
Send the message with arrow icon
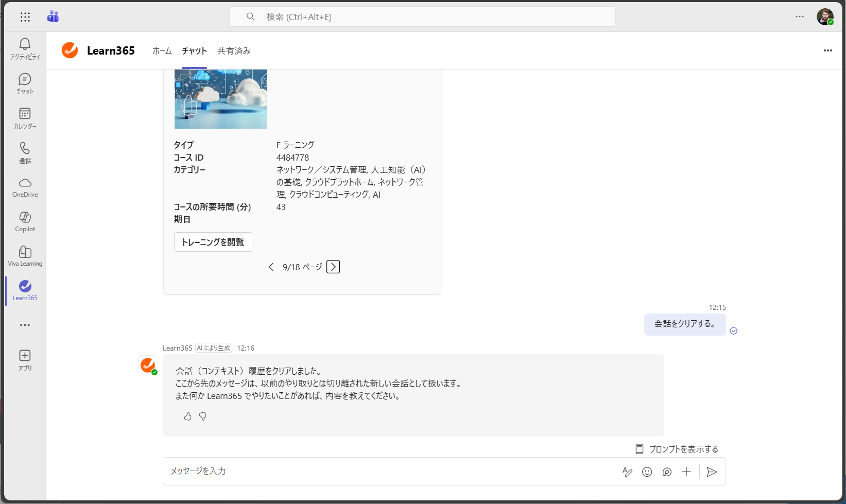pos(712,472)
